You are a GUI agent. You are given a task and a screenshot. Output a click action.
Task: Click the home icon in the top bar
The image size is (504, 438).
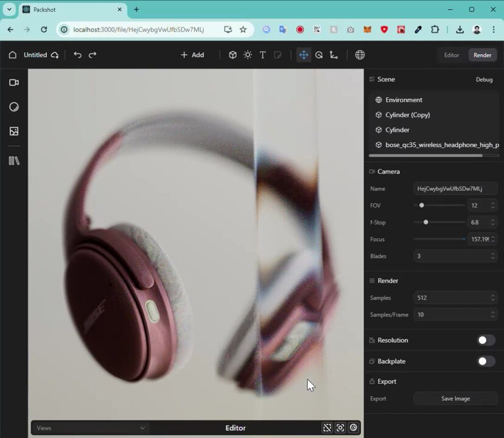[12, 55]
